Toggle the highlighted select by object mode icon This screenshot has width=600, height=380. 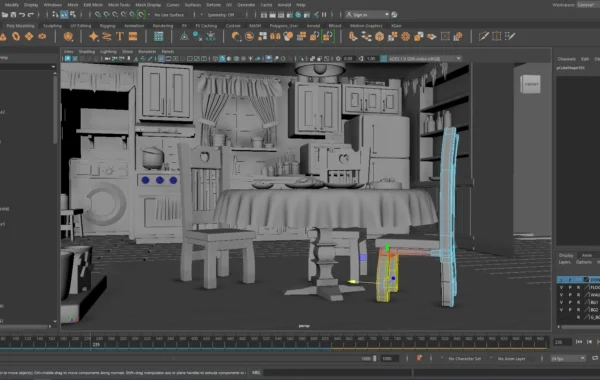pyautogui.click(x=64, y=15)
